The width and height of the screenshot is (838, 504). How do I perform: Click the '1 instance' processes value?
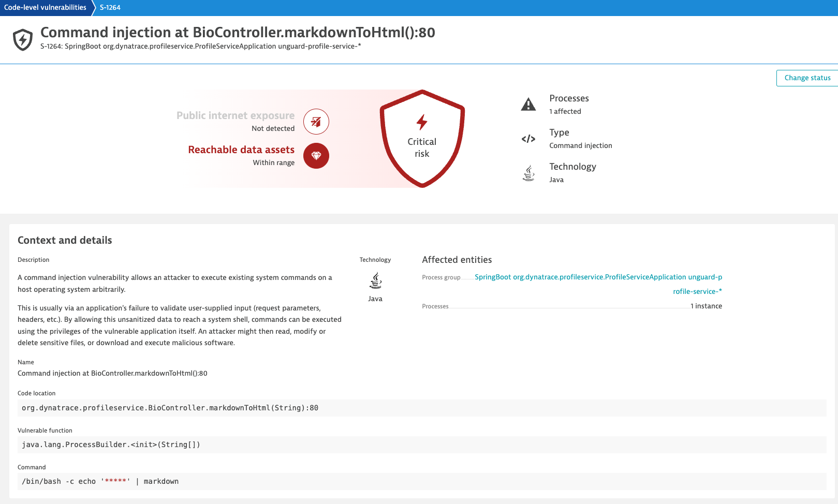pos(706,306)
